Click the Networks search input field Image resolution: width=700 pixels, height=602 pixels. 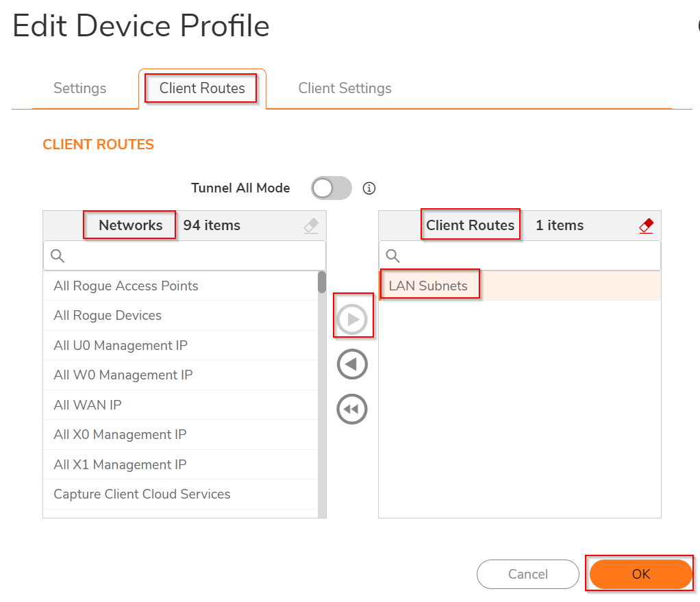point(192,256)
